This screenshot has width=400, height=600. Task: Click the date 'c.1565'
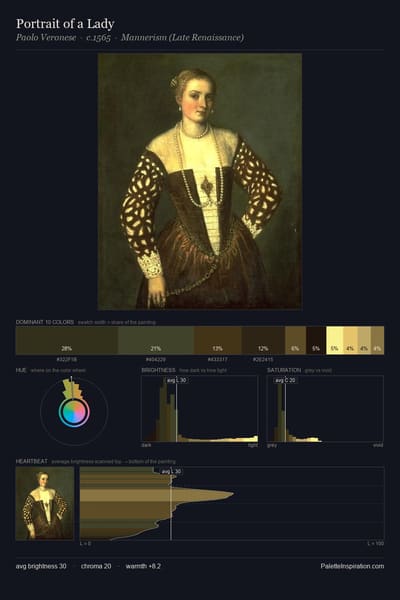99,38
